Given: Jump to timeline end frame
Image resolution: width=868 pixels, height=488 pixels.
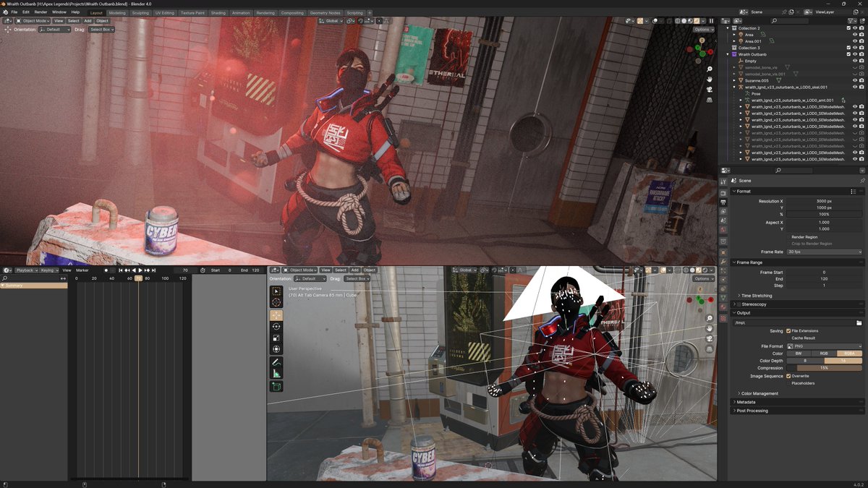Looking at the screenshot, I should [153, 270].
